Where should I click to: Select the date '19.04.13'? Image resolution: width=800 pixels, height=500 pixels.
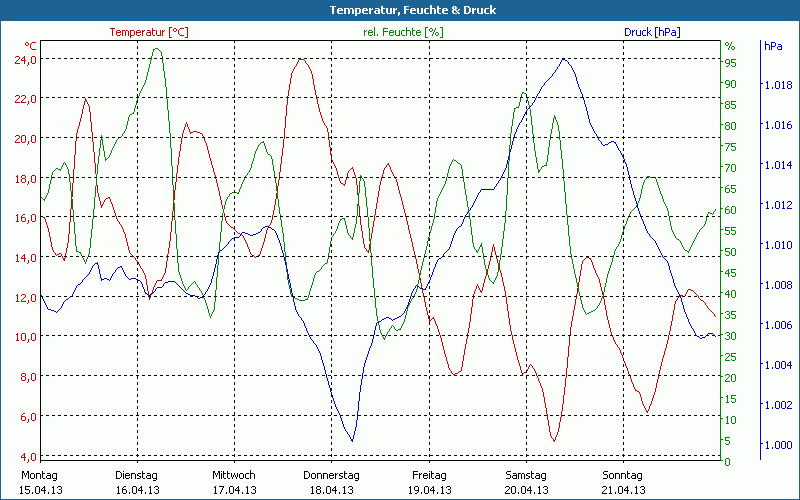(x=430, y=490)
